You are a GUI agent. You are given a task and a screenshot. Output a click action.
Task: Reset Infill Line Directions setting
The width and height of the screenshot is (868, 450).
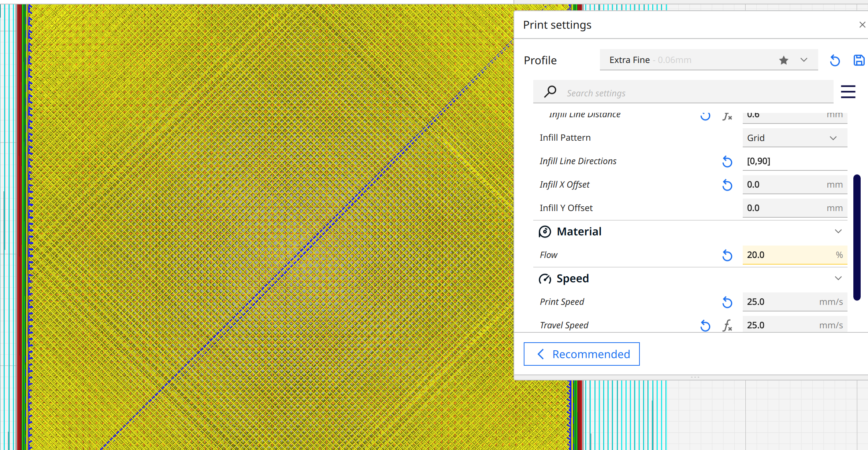tap(727, 161)
